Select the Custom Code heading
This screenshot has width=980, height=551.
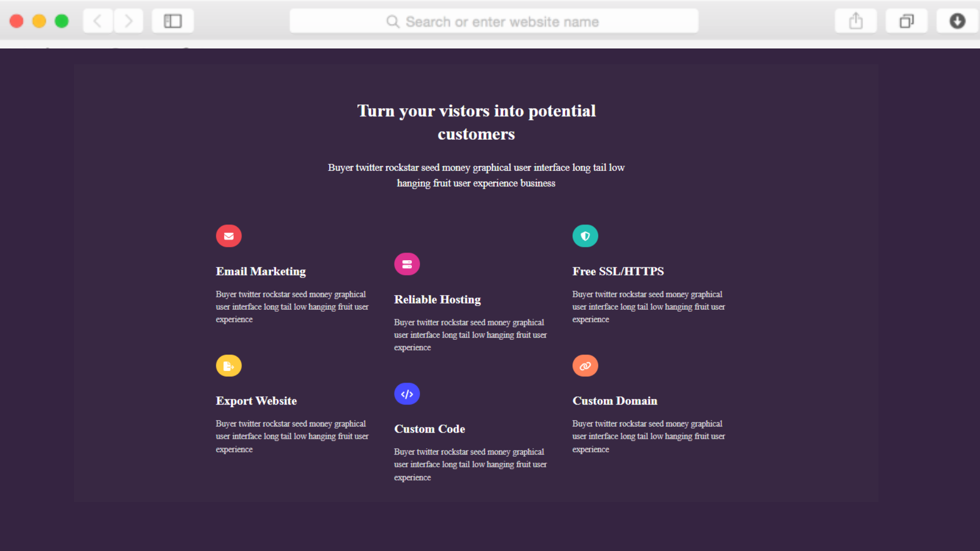(x=429, y=429)
